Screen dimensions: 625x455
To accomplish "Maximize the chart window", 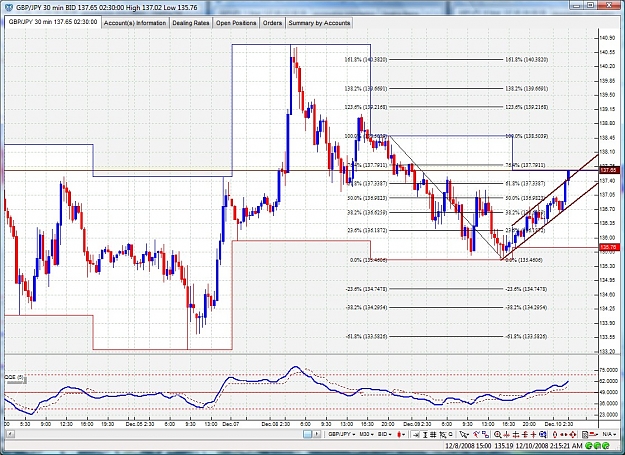I will coord(590,5).
